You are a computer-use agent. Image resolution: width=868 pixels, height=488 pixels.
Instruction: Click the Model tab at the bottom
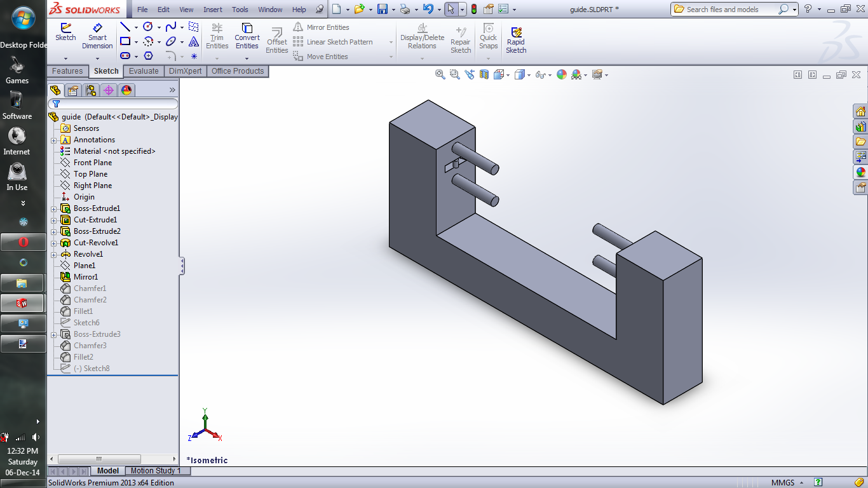coord(108,471)
